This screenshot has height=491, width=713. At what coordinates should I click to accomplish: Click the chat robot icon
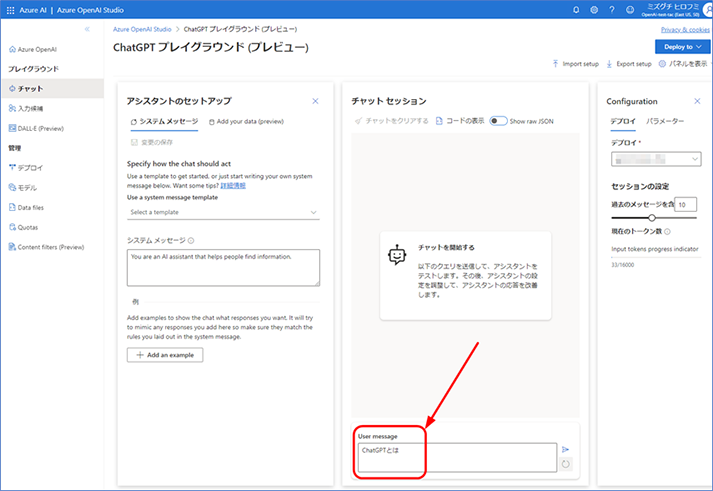coord(397,255)
